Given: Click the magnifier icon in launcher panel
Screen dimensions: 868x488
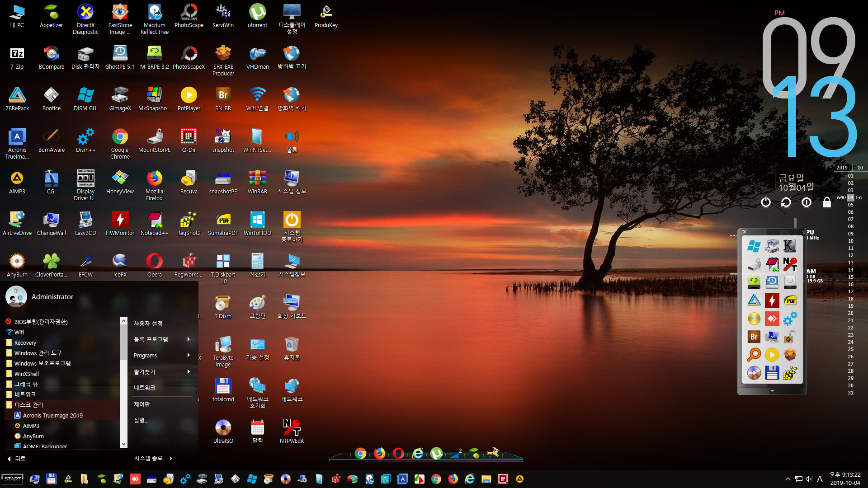Looking at the screenshot, I should tap(754, 355).
